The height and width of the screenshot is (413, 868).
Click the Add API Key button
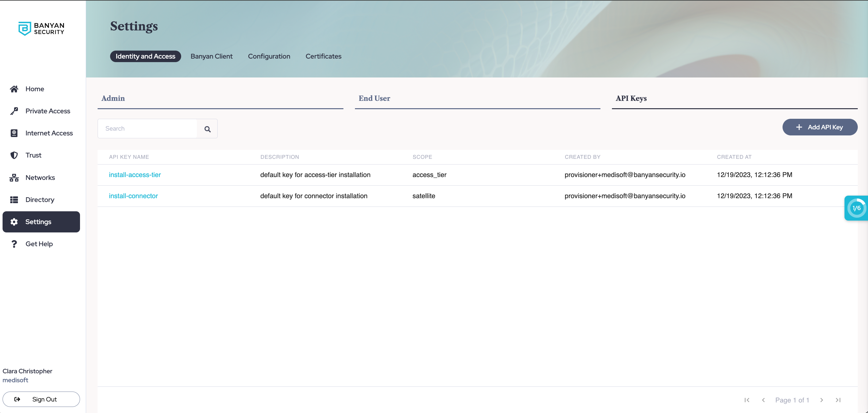(819, 127)
